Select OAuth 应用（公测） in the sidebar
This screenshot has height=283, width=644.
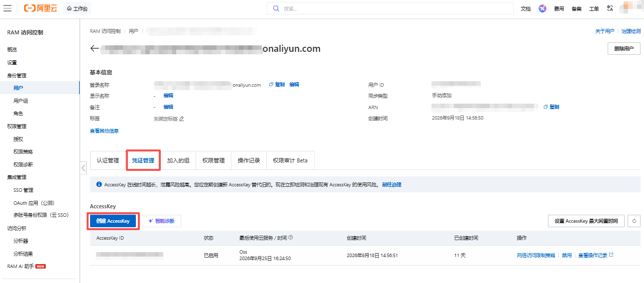[34, 203]
